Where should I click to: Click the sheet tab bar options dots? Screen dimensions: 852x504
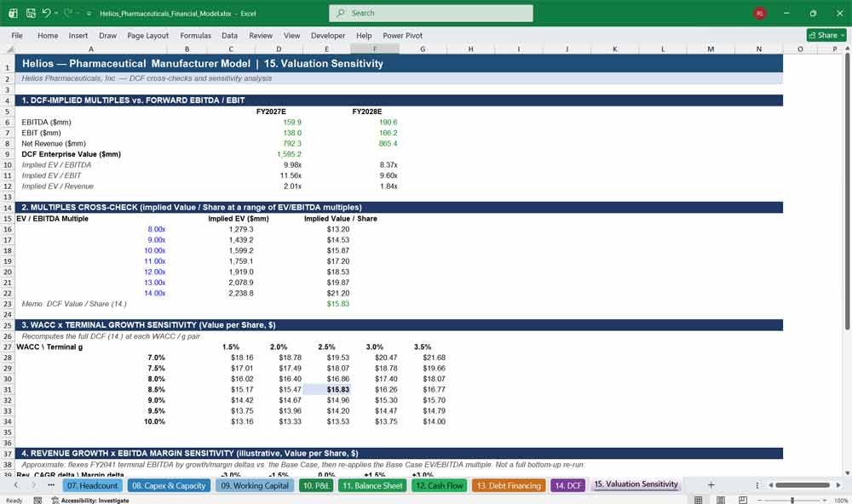pyautogui.click(x=757, y=485)
